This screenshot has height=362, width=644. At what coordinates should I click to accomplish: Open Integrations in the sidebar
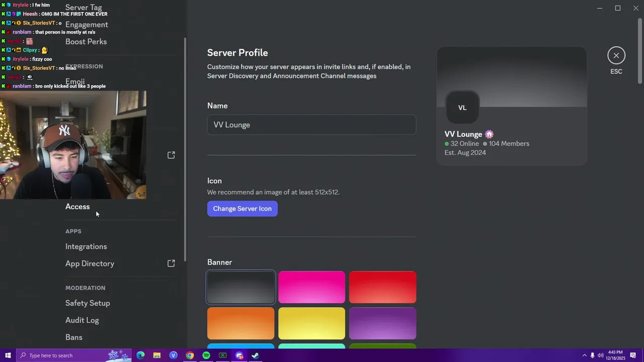tap(86, 246)
